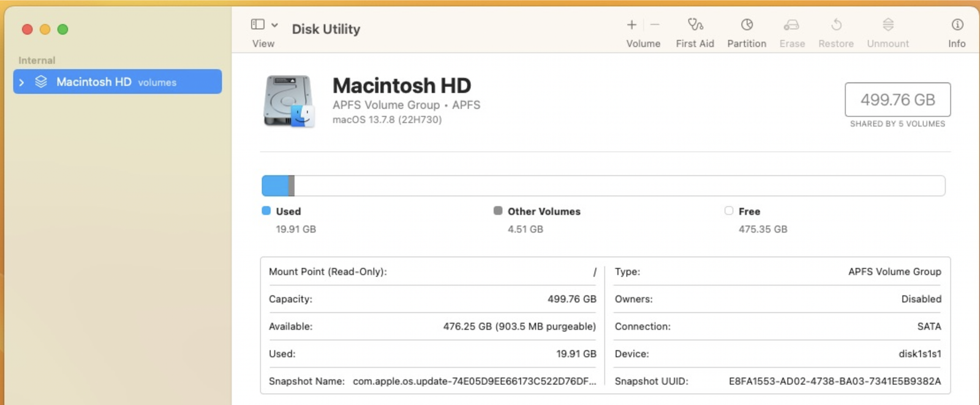
Task: Zoom window with the green button
Action: click(62, 29)
